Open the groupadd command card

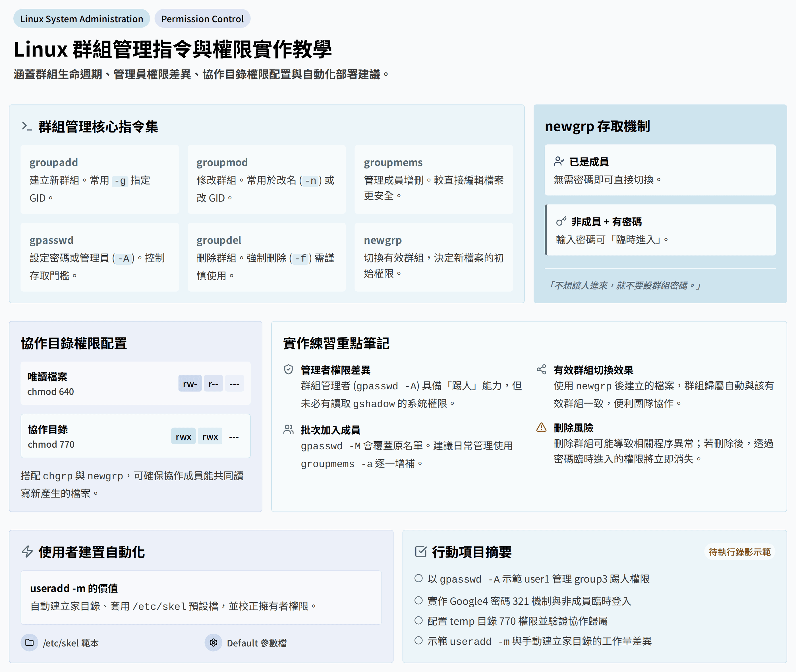click(x=100, y=179)
